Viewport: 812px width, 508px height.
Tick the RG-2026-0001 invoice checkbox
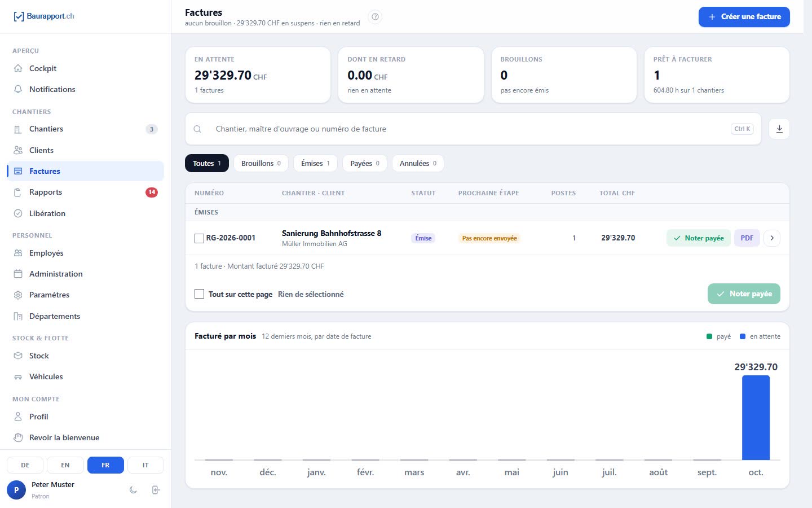coord(199,238)
